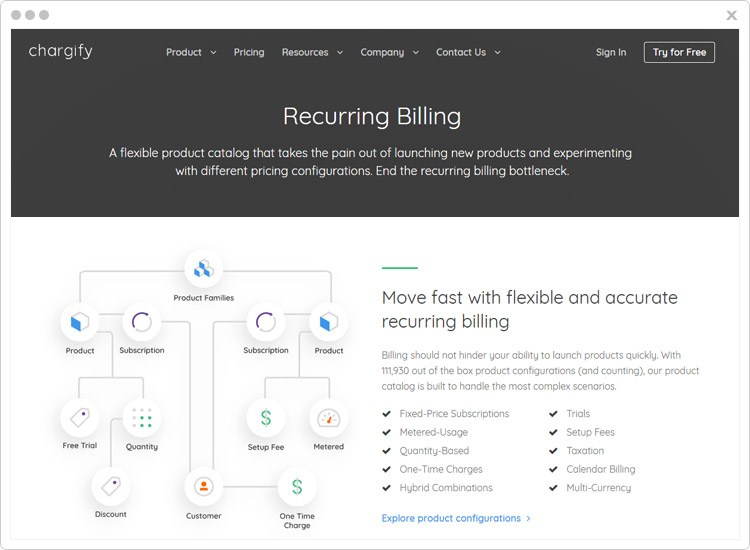Expand the Resources menu chevron
Viewport: 750px width, 550px height.
(340, 53)
